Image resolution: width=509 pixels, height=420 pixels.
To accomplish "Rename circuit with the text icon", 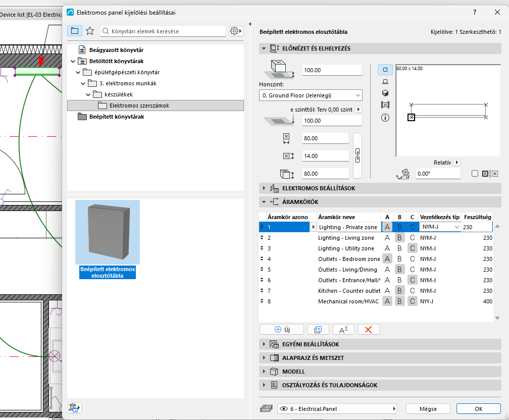I will [x=343, y=330].
